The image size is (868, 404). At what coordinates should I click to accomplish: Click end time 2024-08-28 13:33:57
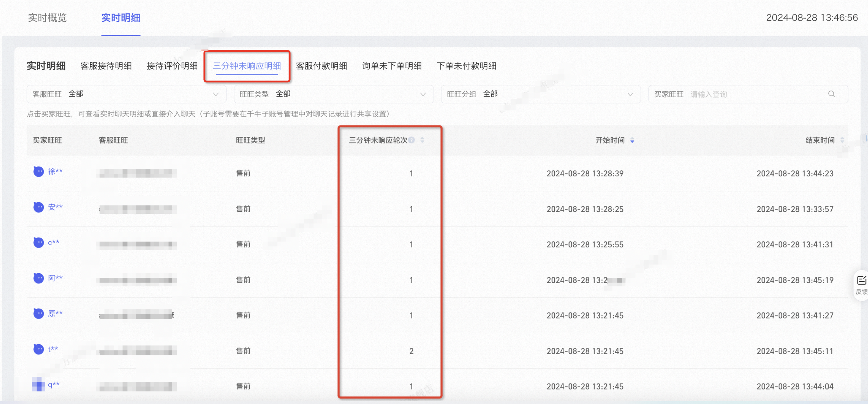(795, 209)
